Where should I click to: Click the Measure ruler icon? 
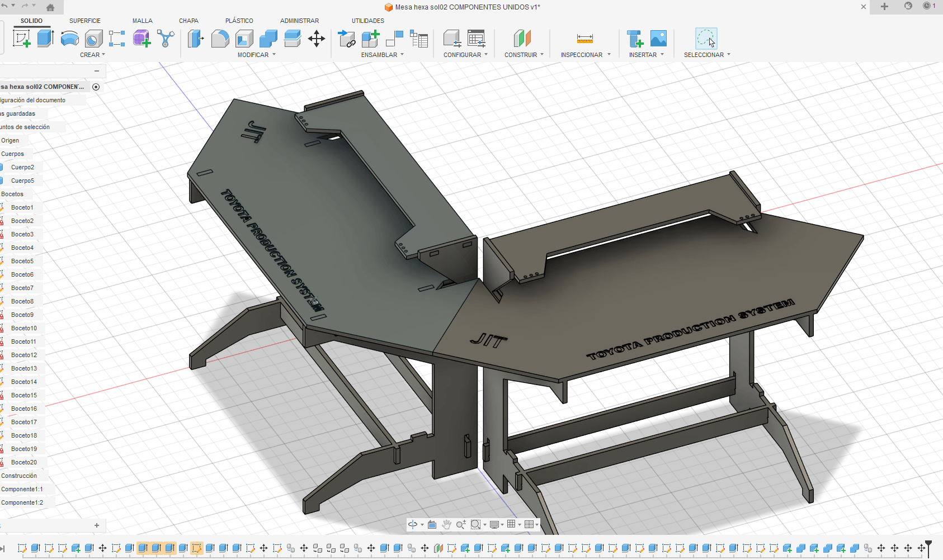point(584,39)
